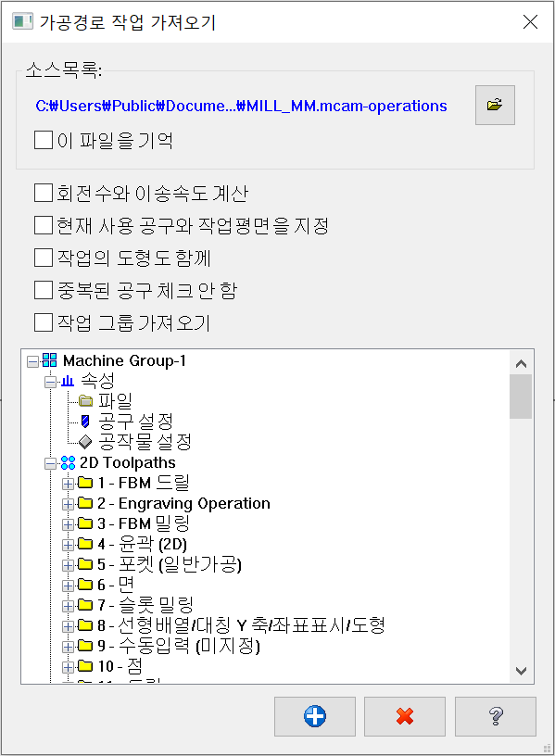The width and height of the screenshot is (555, 756).
Task: Collapse the 2D Toolpaths node
Action: pos(50,464)
